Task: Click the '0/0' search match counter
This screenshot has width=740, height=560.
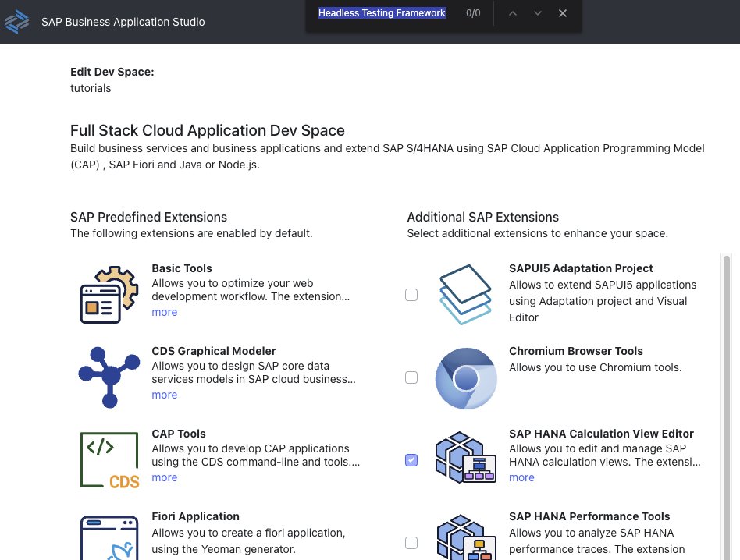Action: pyautogui.click(x=473, y=13)
